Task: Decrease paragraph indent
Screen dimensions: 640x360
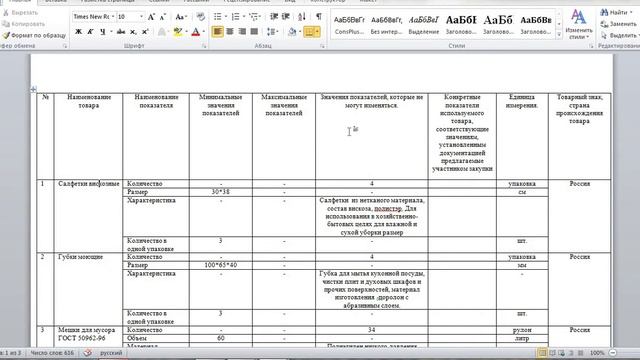Action: click(x=274, y=17)
